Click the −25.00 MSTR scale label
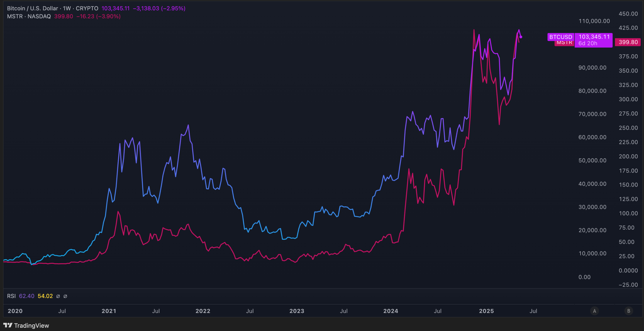 tap(628, 285)
